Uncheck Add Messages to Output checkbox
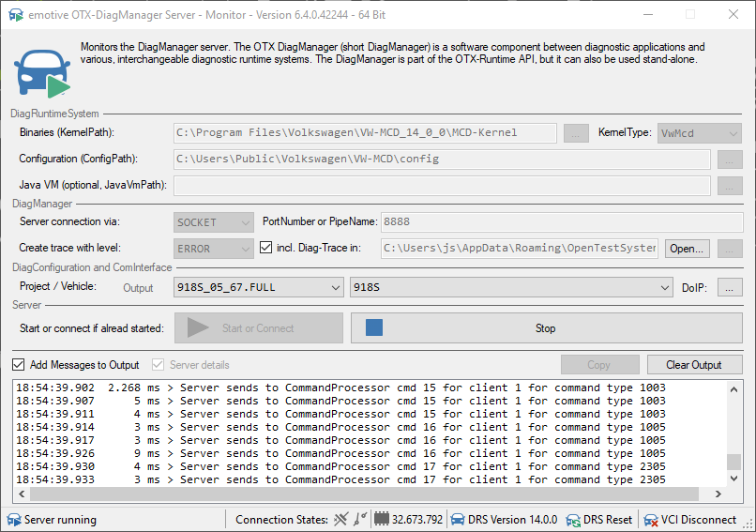Screen dimensions: 756x532 point(19,365)
